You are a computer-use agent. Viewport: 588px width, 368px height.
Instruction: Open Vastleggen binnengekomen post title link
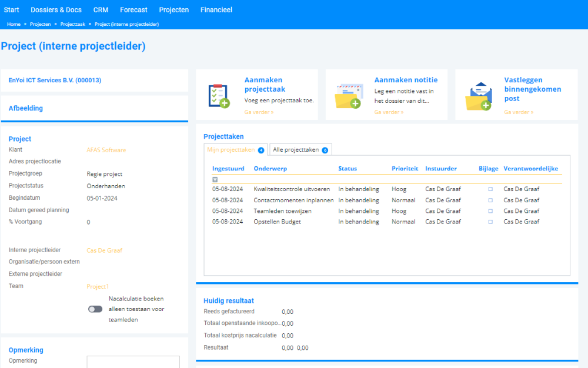533,89
